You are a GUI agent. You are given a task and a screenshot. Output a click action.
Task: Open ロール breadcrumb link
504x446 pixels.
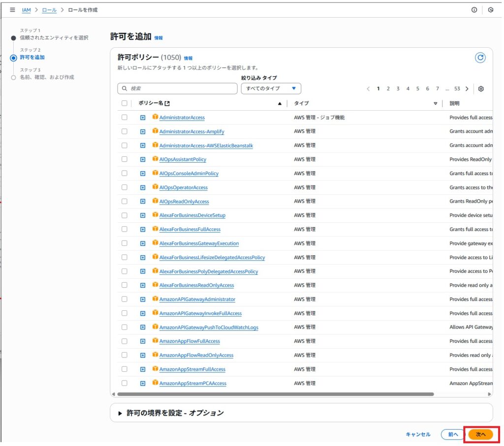(49, 10)
